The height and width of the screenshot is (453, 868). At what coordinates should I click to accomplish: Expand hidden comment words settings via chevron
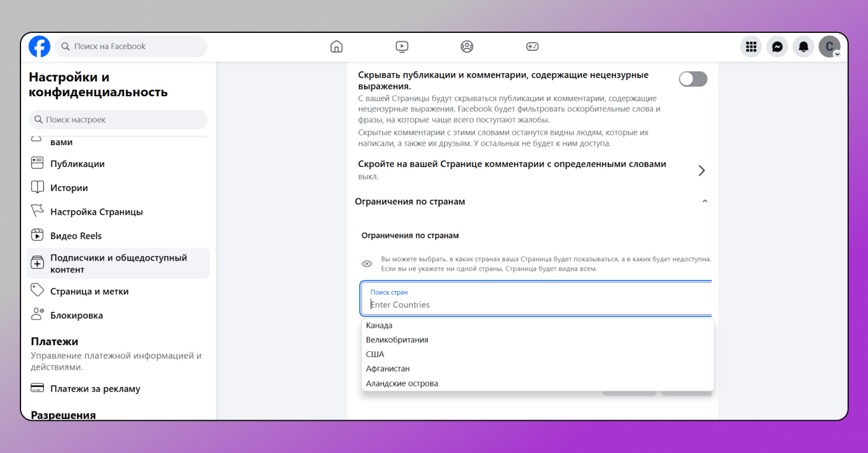[701, 170]
